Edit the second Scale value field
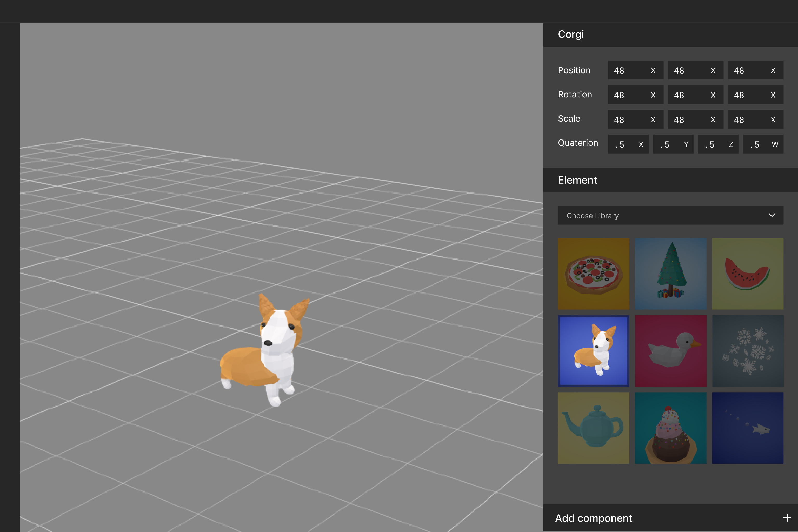 (x=696, y=119)
